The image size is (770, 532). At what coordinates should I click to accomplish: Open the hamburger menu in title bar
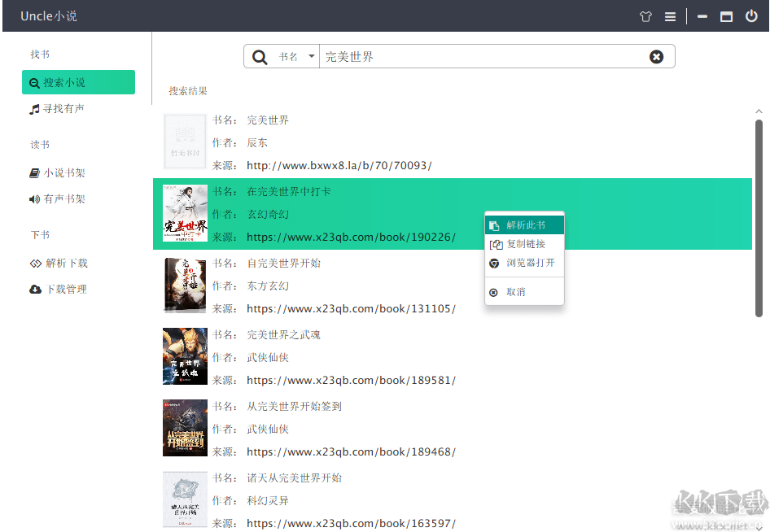click(x=670, y=17)
